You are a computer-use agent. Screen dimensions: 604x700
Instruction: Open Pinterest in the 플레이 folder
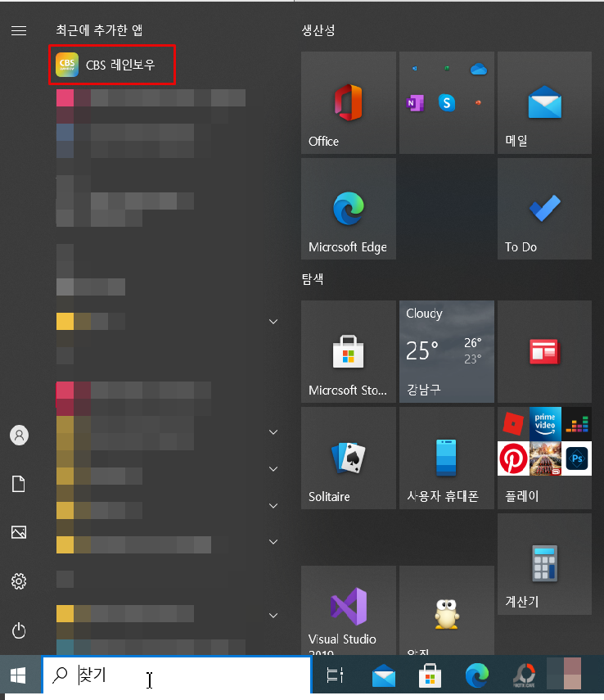click(513, 458)
